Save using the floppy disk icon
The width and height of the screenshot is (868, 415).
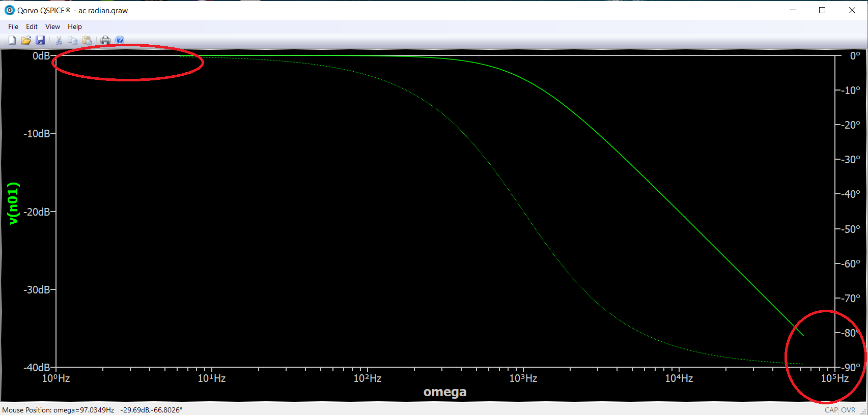pyautogui.click(x=41, y=40)
